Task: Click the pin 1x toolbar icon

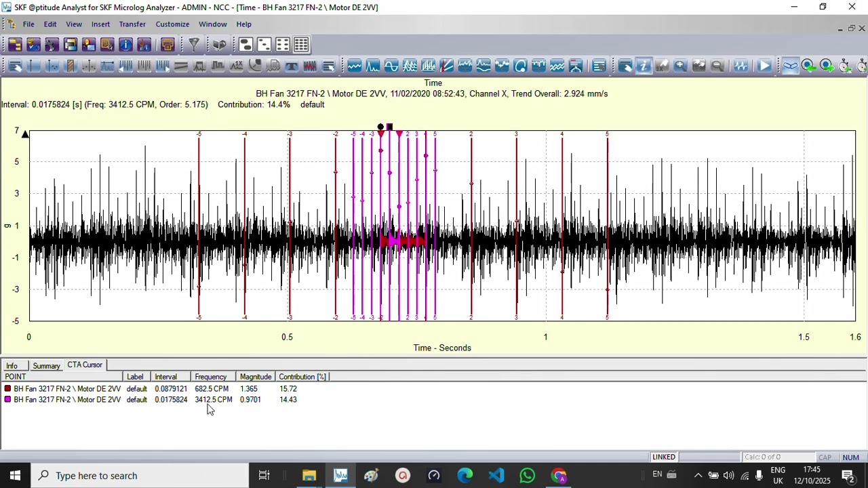Action: (x=662, y=66)
